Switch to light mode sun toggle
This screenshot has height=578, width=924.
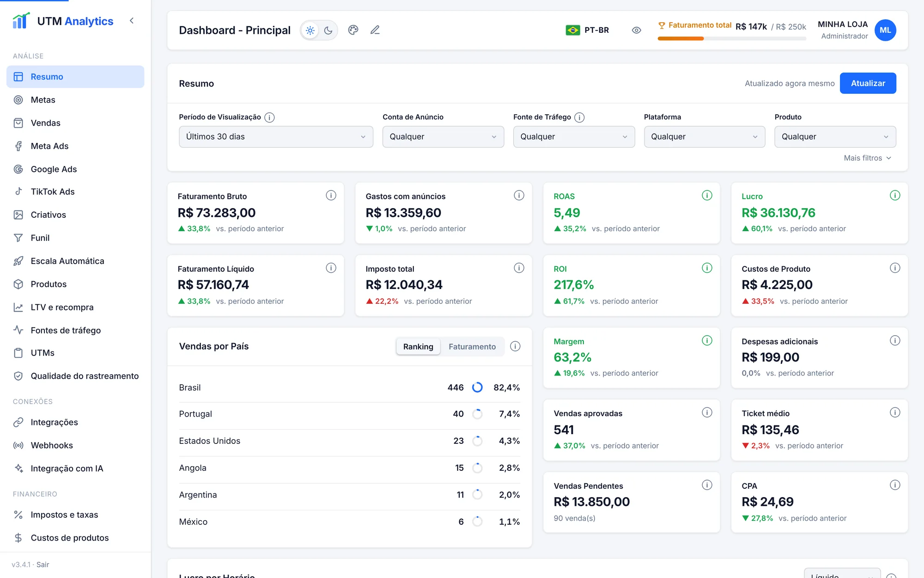(x=310, y=31)
